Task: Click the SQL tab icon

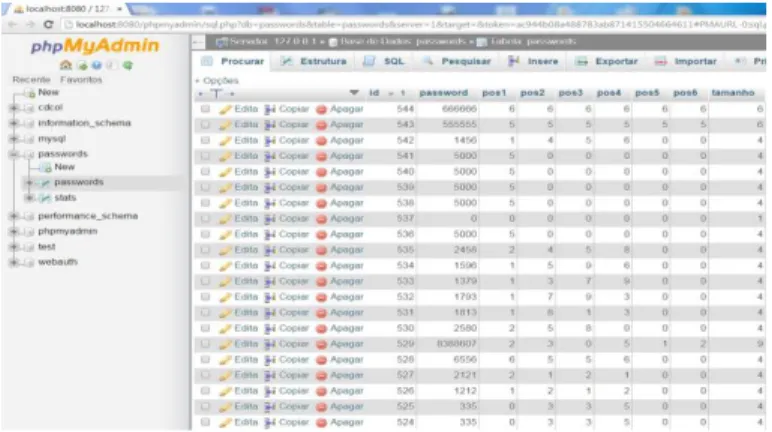Action: pos(369,61)
